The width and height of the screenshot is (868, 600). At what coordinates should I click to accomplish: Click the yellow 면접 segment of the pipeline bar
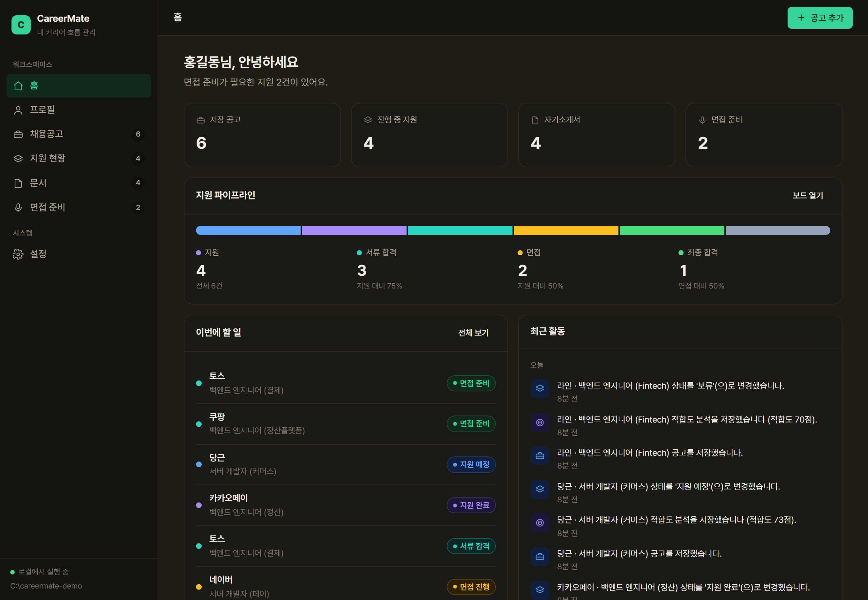pyautogui.click(x=566, y=230)
